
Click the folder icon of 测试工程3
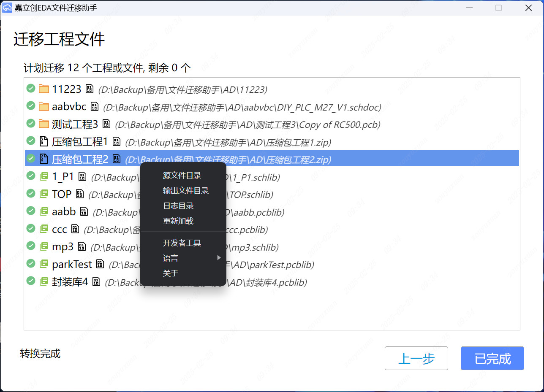(x=44, y=124)
